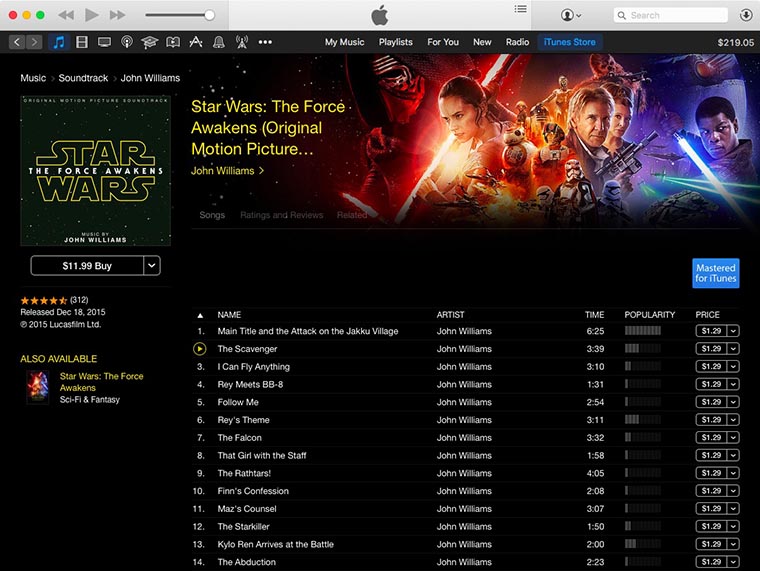
Task: Click the Star Wars album cover art
Action: 95,171
